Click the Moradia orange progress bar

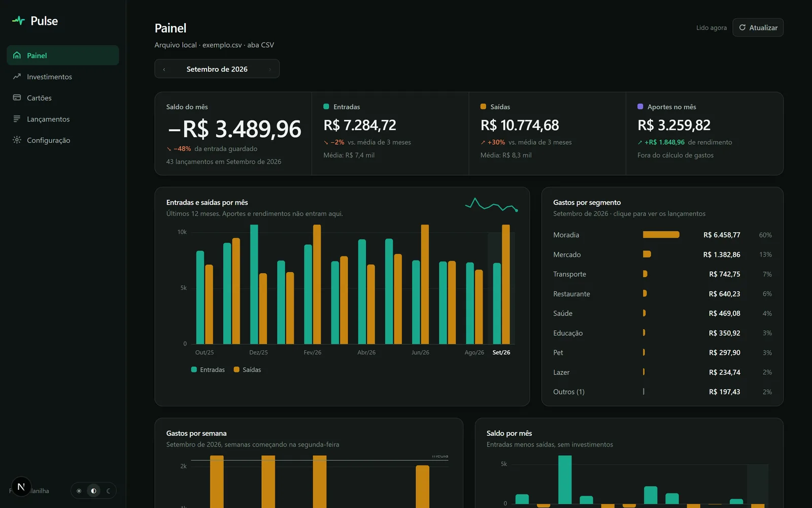tap(661, 235)
